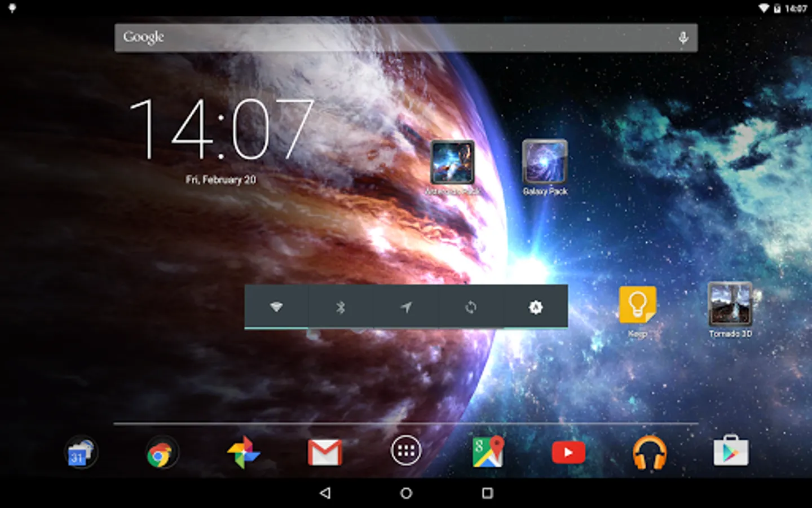
Task: Open Google Photos from the dock
Action: tap(243, 452)
